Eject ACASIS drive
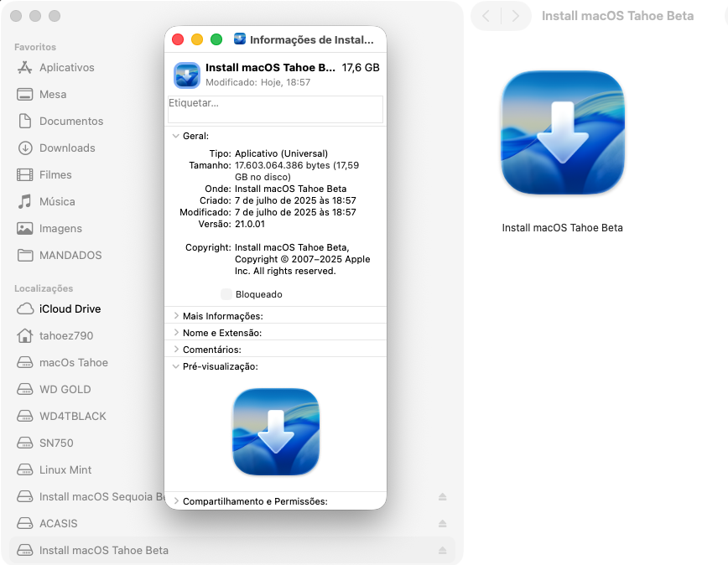Image resolution: width=728 pixels, height=565 pixels. pos(443,524)
